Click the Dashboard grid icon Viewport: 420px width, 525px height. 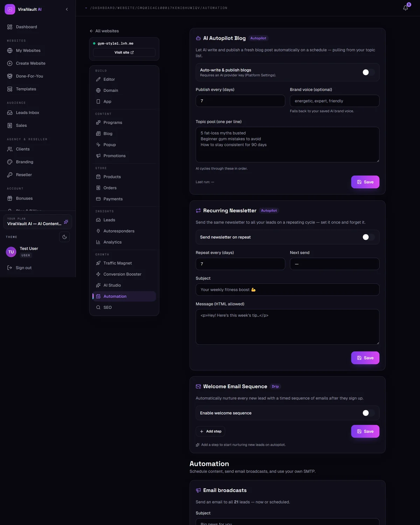coord(10,27)
